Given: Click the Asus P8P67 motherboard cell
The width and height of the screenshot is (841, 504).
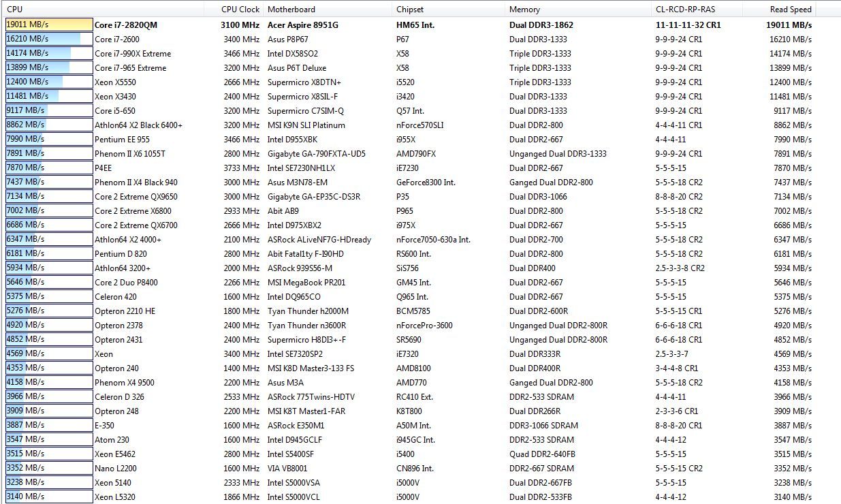Looking at the screenshot, I should [x=288, y=40].
